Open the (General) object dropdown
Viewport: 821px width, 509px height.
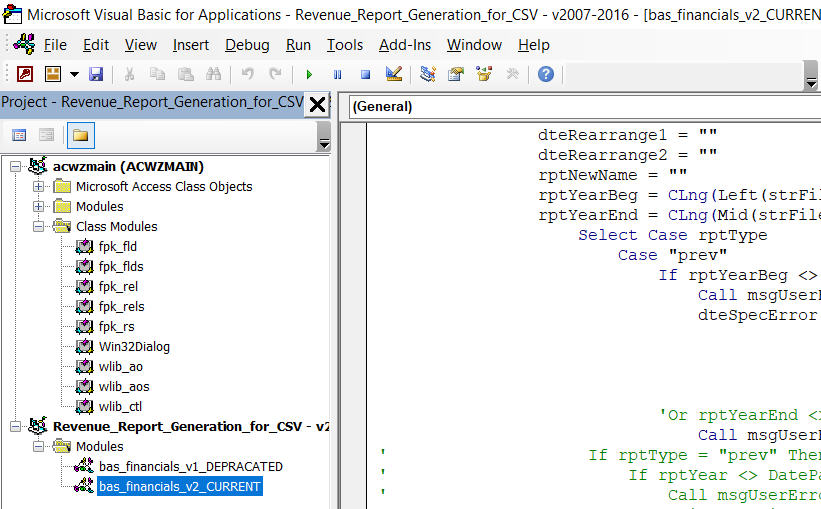click(x=585, y=107)
